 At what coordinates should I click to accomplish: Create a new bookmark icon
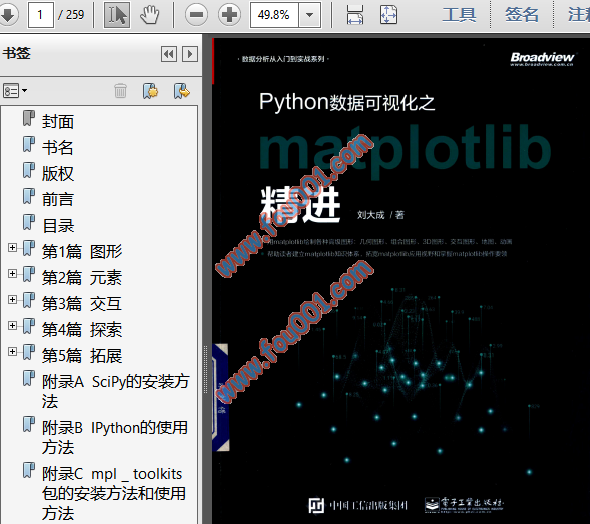point(151,91)
